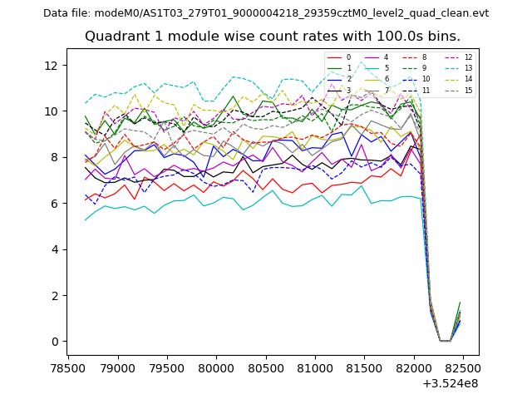Click the black dashed line legend marker for module 11
The image size is (532, 399).
411,90
